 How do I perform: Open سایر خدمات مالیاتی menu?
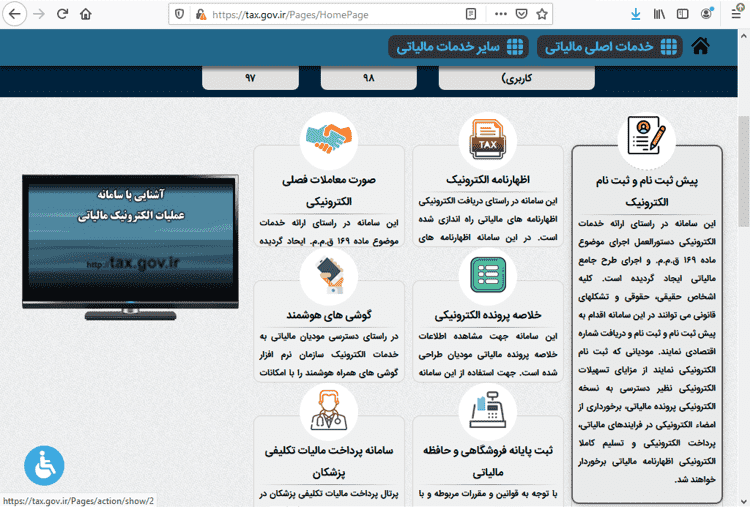458,46
